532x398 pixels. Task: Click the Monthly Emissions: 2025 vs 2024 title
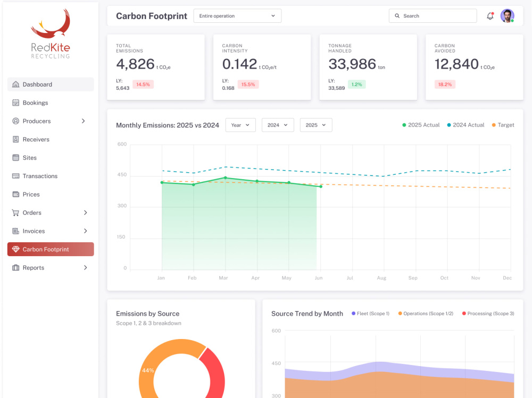click(x=168, y=125)
